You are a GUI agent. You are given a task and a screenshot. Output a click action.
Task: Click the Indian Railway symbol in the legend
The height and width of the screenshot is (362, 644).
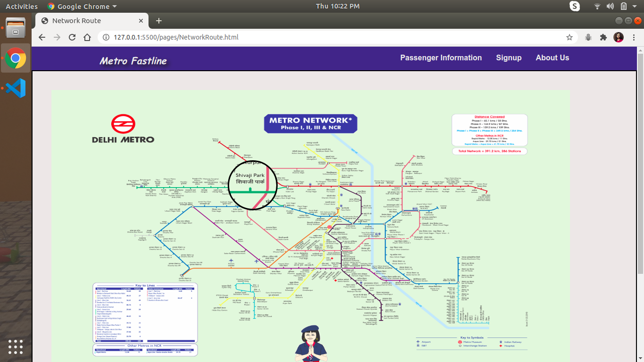(x=501, y=341)
